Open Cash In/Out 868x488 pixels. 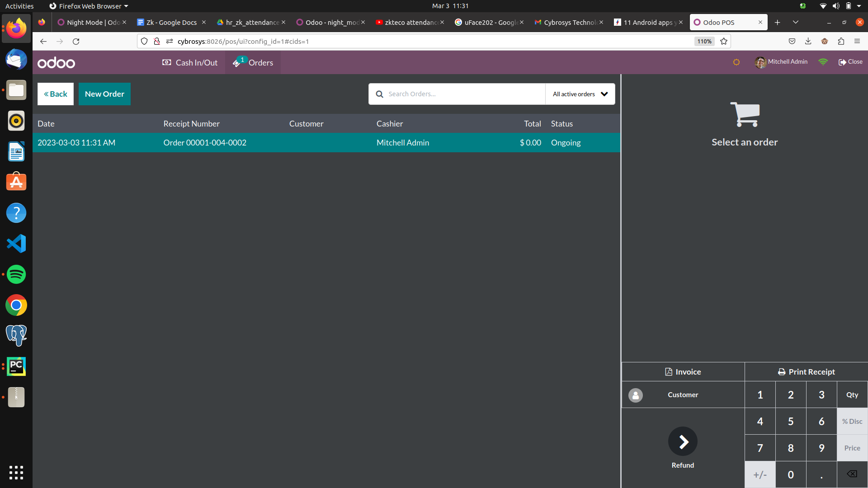click(190, 62)
